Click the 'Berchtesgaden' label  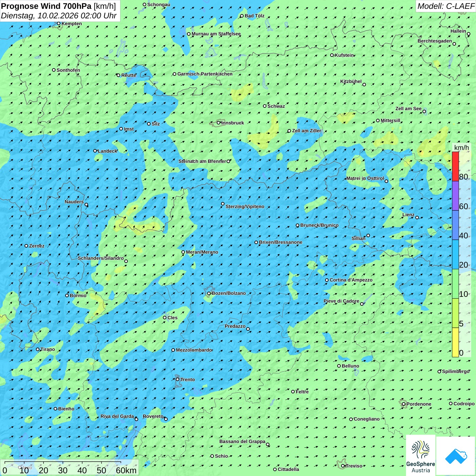[435, 41]
